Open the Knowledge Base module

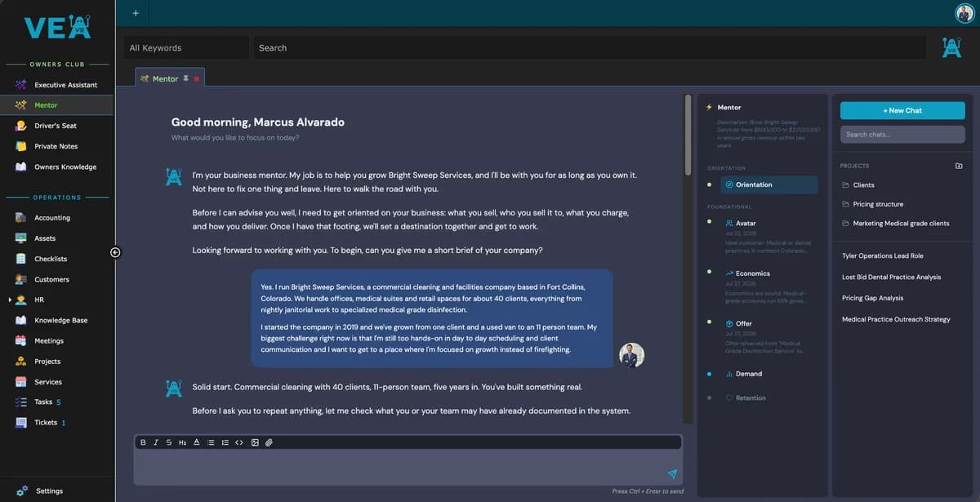(x=57, y=320)
